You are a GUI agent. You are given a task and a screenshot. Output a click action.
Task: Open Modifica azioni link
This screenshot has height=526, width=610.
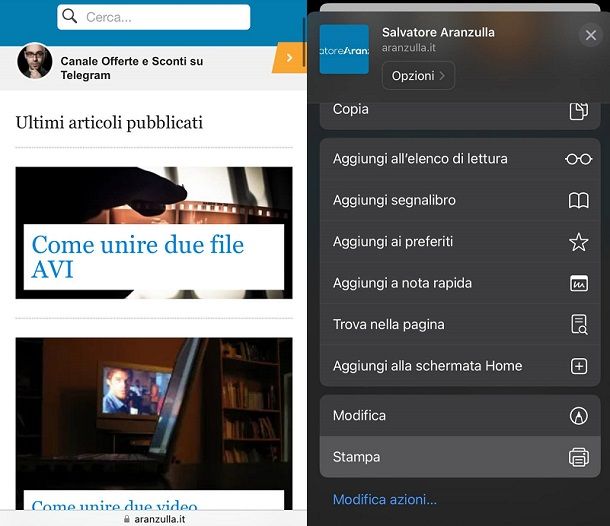[x=385, y=500]
